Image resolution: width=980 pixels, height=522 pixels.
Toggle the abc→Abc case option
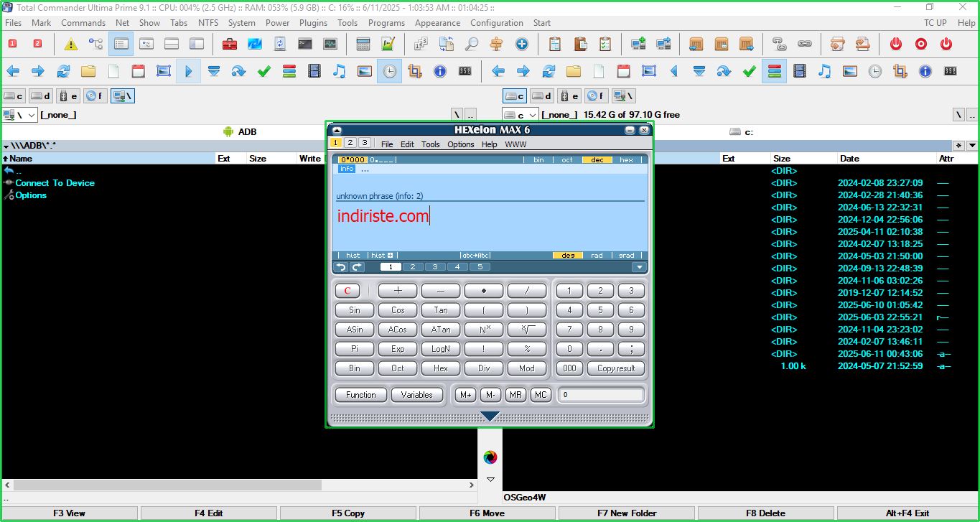476,256
